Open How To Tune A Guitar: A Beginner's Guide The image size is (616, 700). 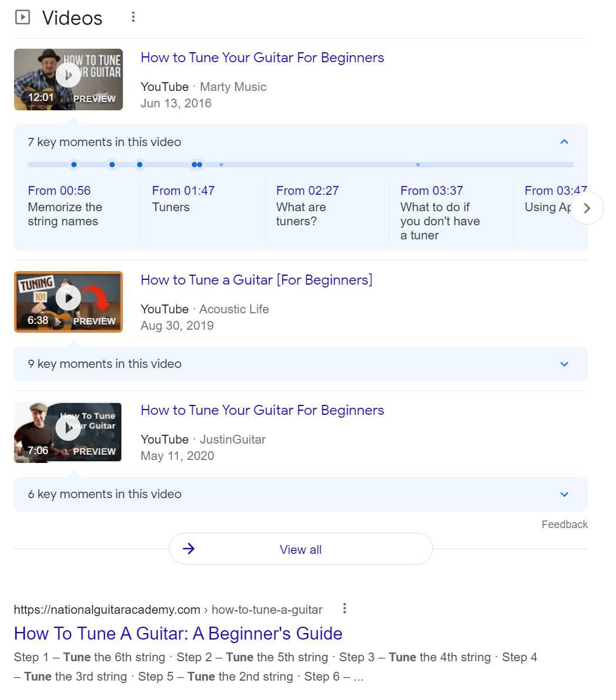[x=179, y=634]
